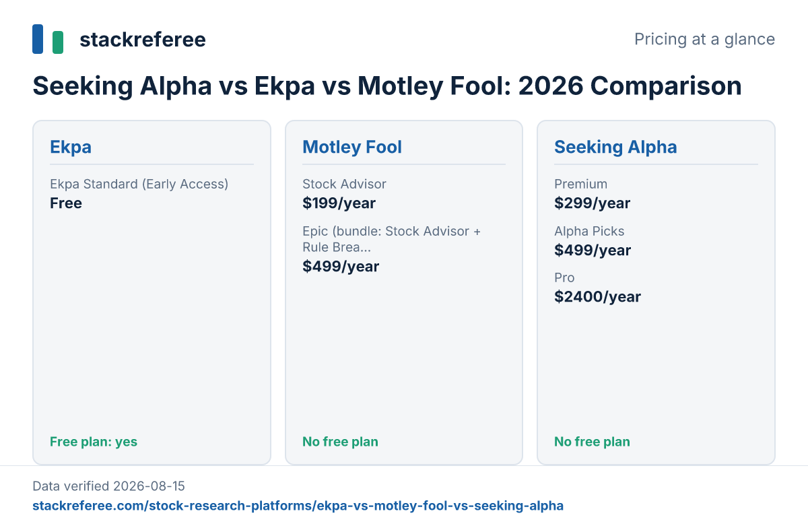
Task: Select the Motley Fool card heading
Action: click(x=352, y=147)
